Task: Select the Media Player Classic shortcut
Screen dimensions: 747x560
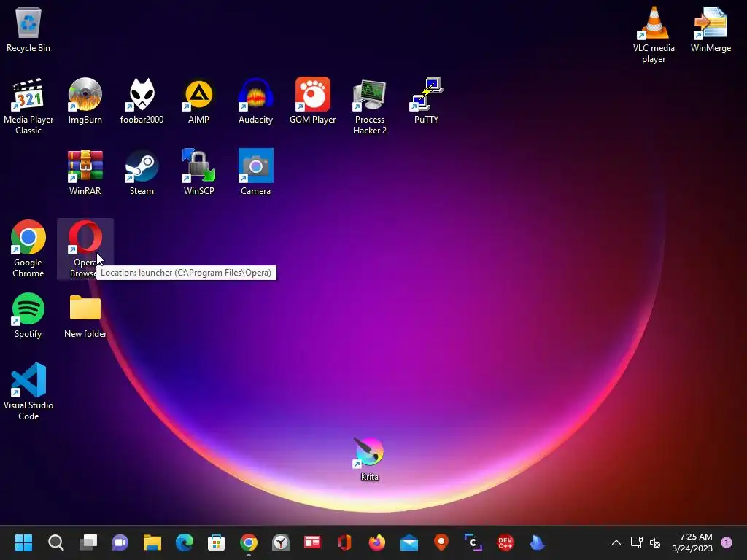Action: pyautogui.click(x=28, y=106)
